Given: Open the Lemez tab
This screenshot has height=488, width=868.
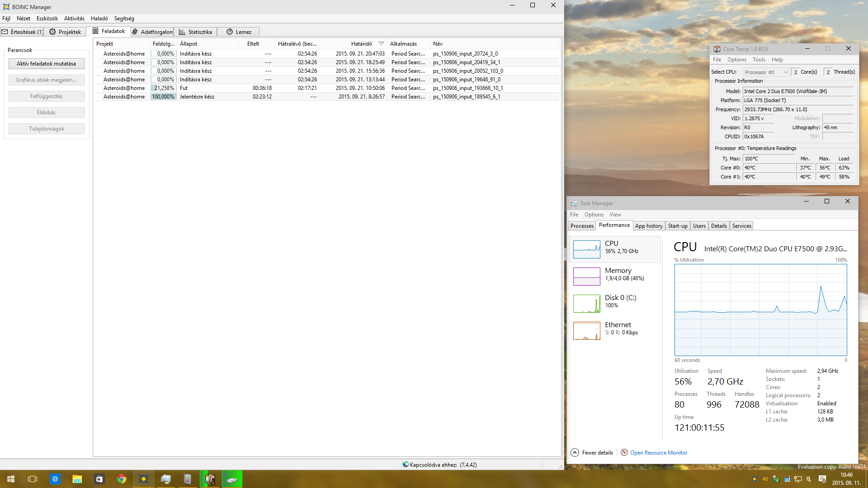Looking at the screenshot, I should [x=238, y=32].
